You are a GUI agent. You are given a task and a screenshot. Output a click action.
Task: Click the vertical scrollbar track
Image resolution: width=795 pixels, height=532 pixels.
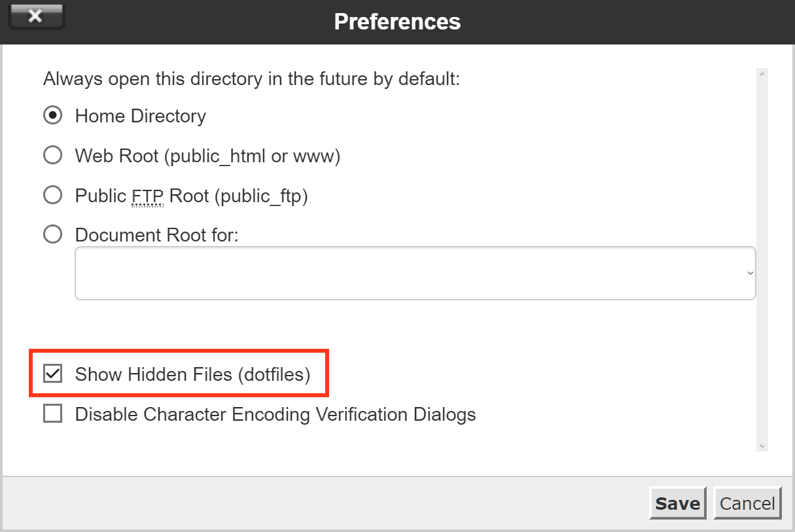coord(762,260)
